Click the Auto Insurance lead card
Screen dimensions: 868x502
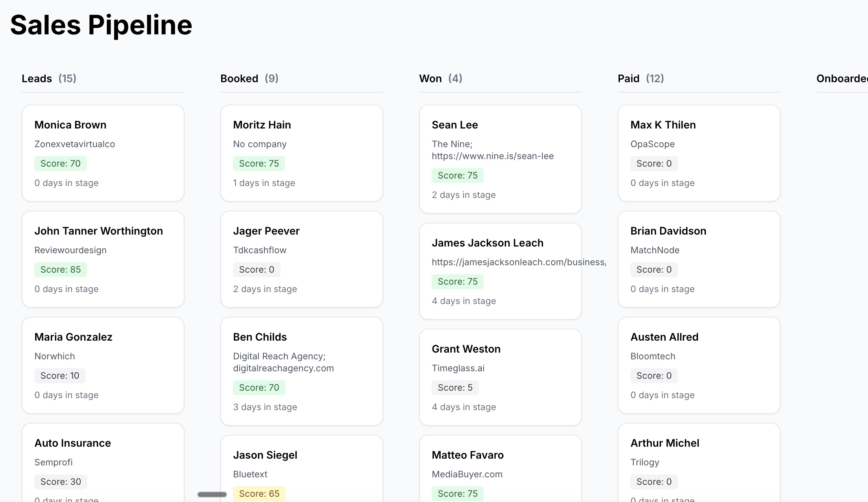[x=103, y=463]
